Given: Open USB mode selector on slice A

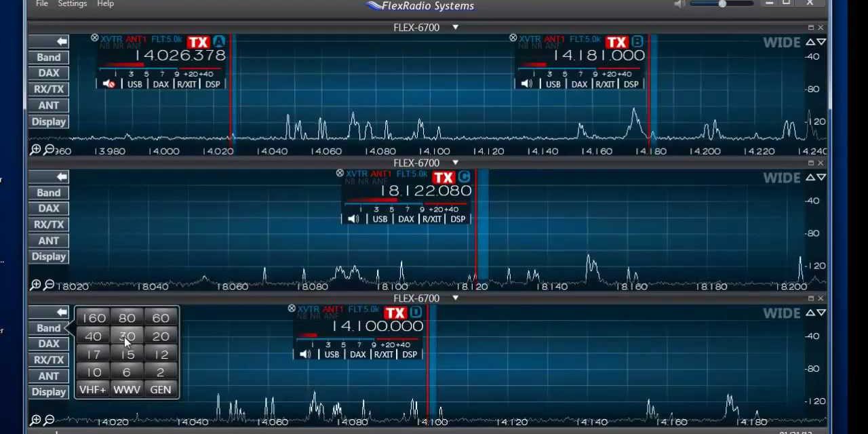Looking at the screenshot, I should click(x=135, y=84).
